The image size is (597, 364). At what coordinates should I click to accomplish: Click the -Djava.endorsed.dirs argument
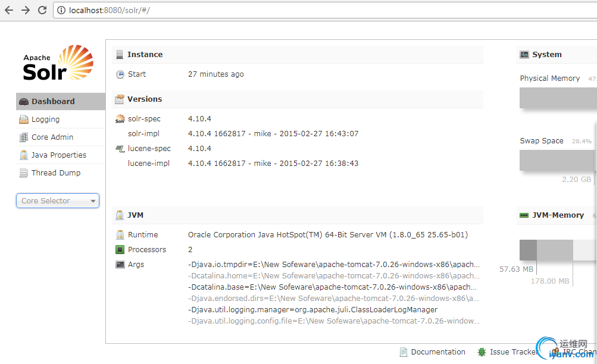click(333, 299)
